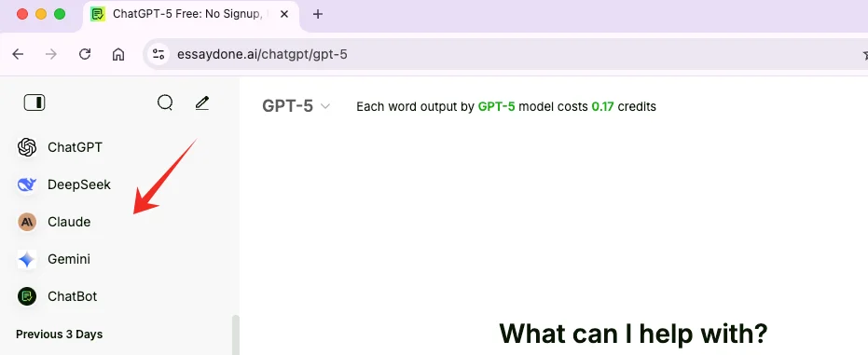Open the browser home page
Screen dimensions: 868x355
pyautogui.click(x=117, y=54)
